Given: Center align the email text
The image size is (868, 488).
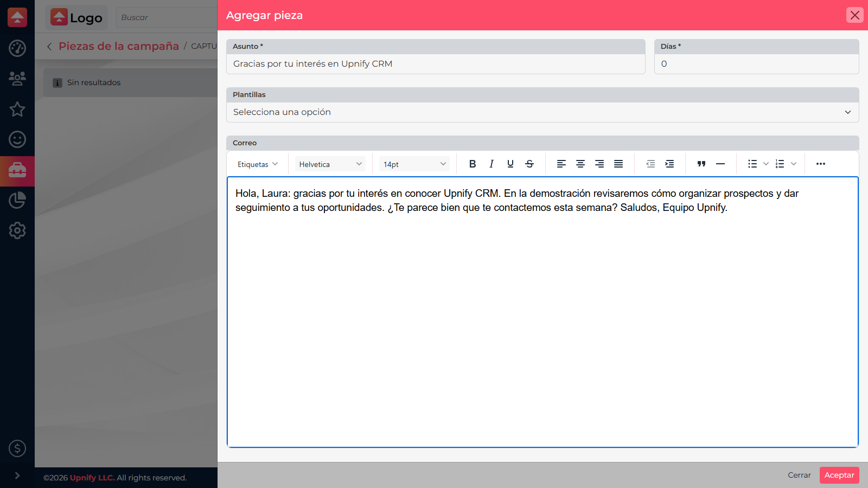Looking at the screenshot, I should click(x=580, y=164).
